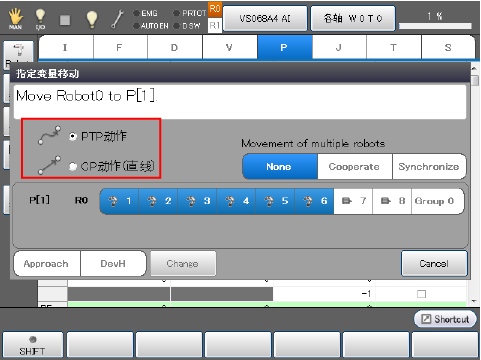
Task: Select CP linear motion radio button
Action: click(x=72, y=166)
